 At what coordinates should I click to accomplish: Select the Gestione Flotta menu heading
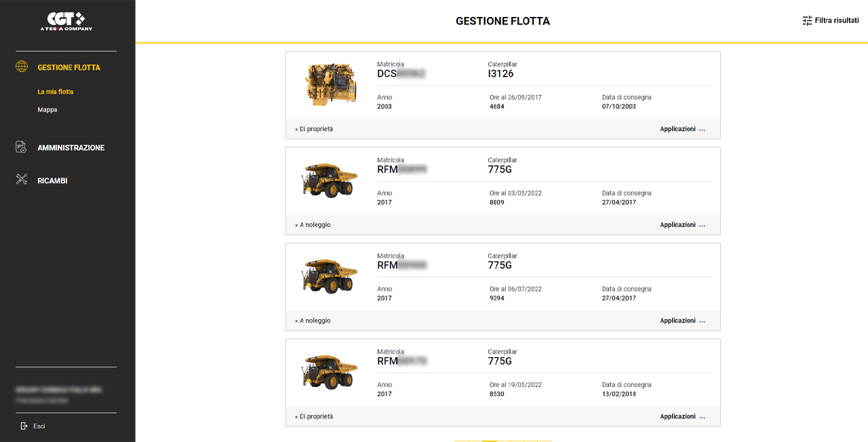point(68,67)
